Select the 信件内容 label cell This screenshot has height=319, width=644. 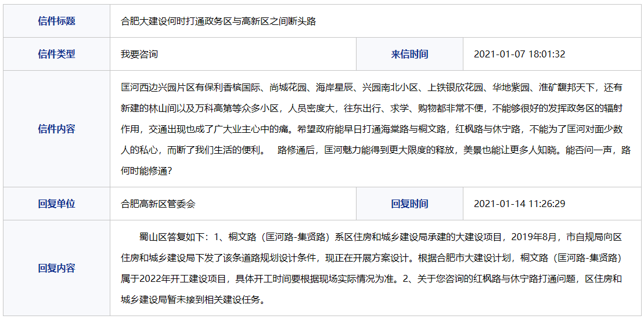pyautogui.click(x=57, y=129)
